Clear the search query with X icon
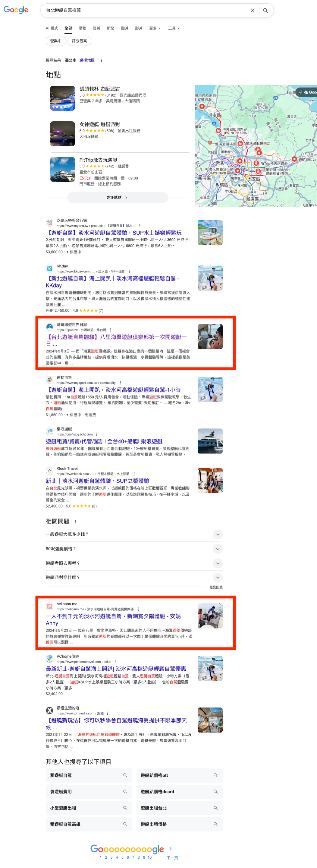The width and height of the screenshot is (317, 868). (253, 11)
